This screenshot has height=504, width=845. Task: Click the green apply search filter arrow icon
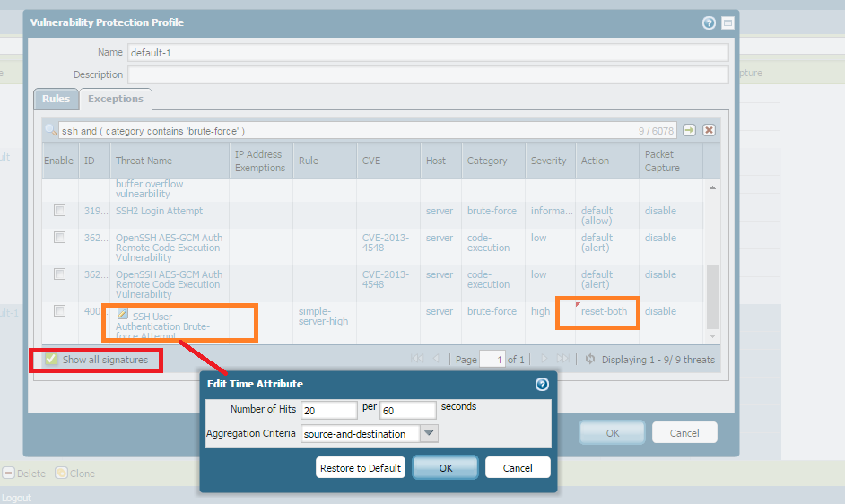(689, 130)
